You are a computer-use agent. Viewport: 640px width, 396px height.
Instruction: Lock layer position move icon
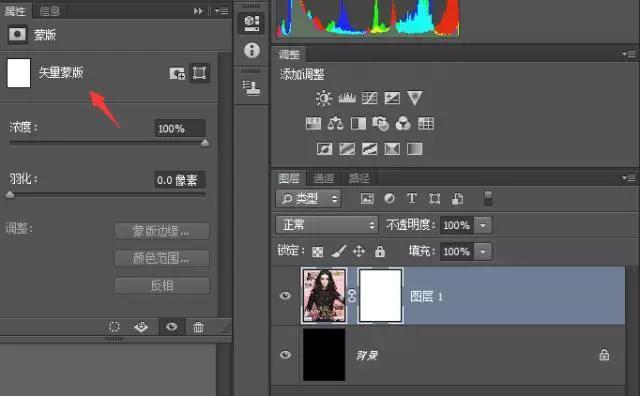coord(359,251)
